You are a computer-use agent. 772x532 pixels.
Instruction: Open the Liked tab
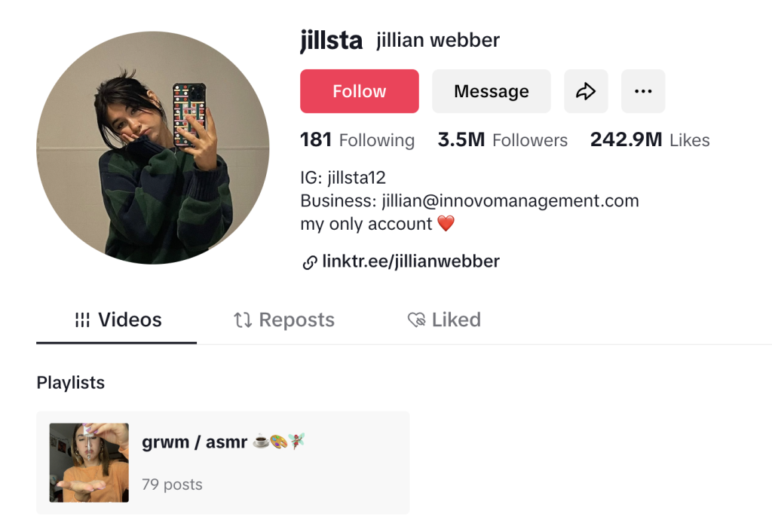point(444,320)
